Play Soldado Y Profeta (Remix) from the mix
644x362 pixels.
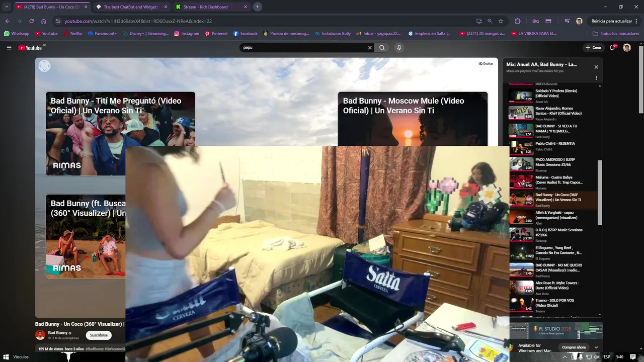(552, 96)
